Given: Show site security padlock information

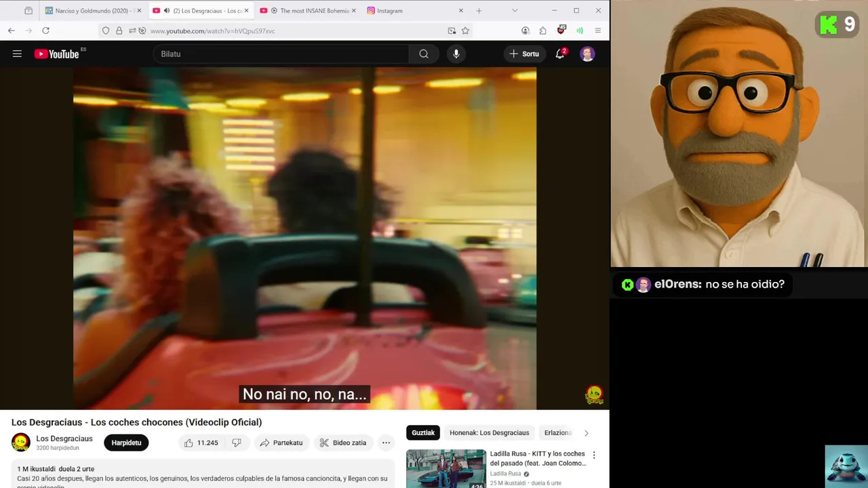Looking at the screenshot, I should click(x=119, y=30).
